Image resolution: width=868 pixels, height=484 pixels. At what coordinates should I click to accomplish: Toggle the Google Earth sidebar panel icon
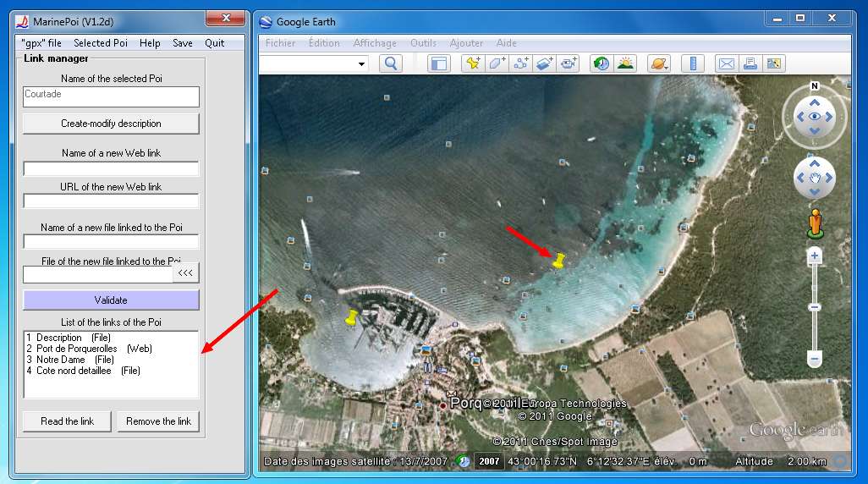click(438, 63)
